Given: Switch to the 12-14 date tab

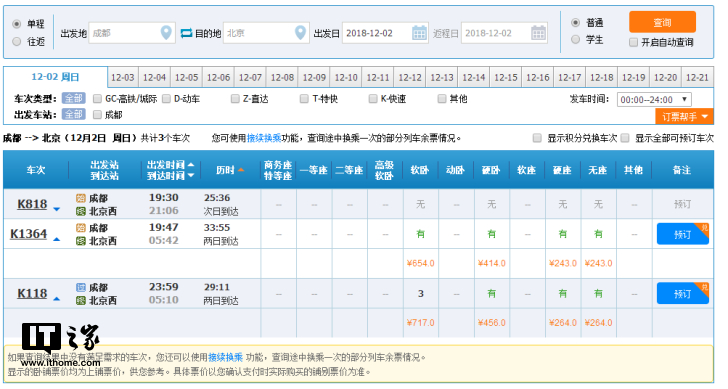Looking at the screenshot, I should point(474,78).
